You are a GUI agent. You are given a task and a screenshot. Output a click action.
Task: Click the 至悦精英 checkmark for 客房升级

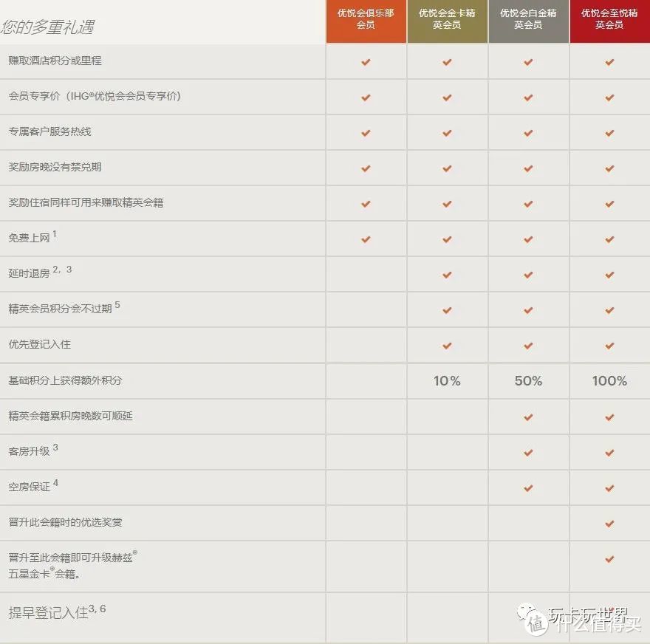[609, 452]
